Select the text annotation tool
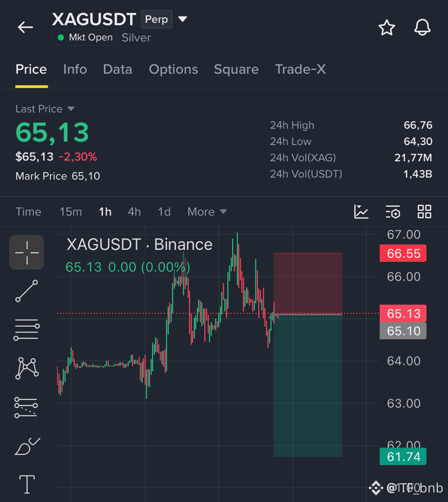 point(27,484)
